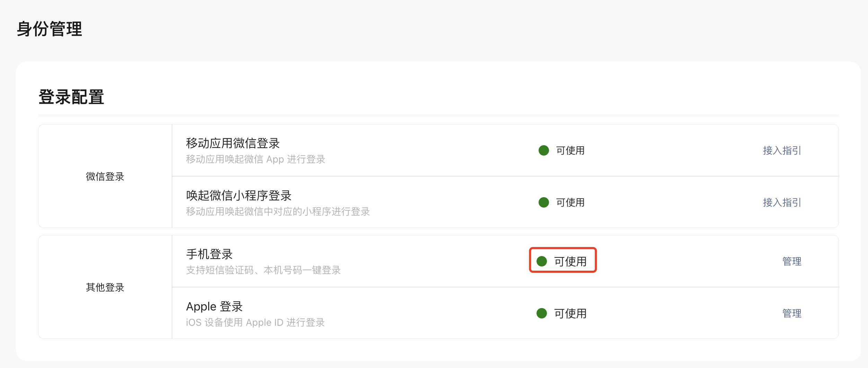Click 可使用 status text in 手机登录 row
The width and height of the screenshot is (868, 368).
click(570, 261)
